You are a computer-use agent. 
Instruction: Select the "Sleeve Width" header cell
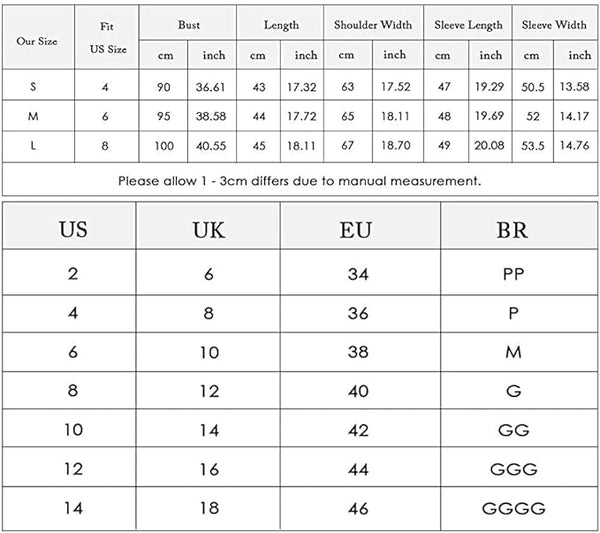coord(554,23)
